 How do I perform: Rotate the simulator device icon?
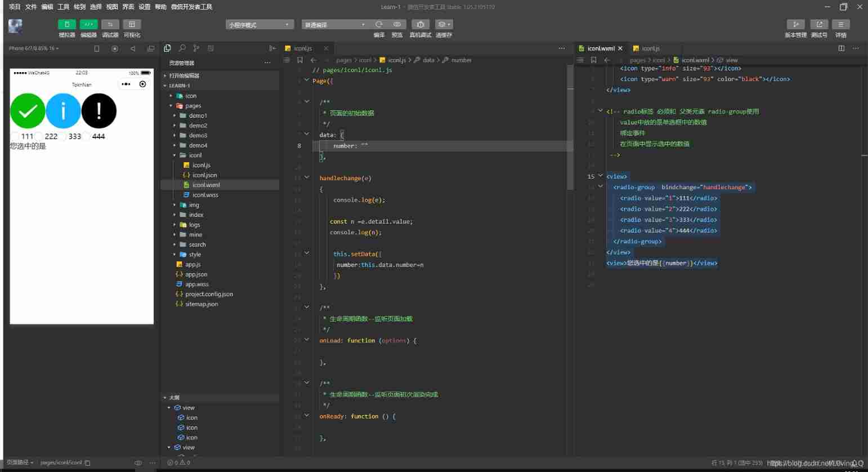(x=97, y=48)
